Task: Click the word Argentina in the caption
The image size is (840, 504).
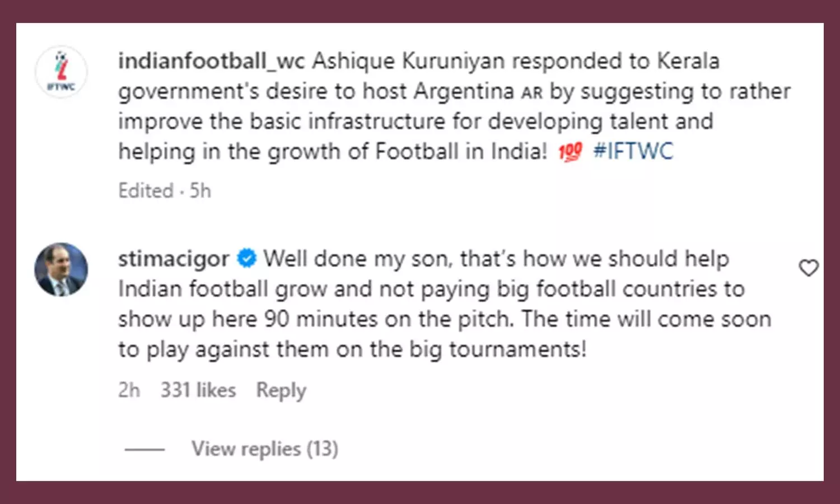Action: point(464,91)
